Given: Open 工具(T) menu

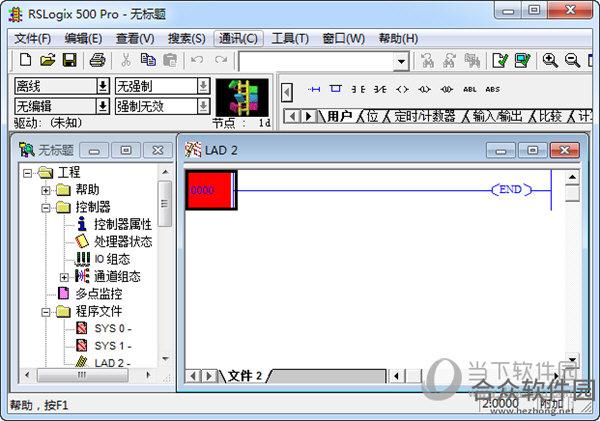Looking at the screenshot, I should 290,39.
